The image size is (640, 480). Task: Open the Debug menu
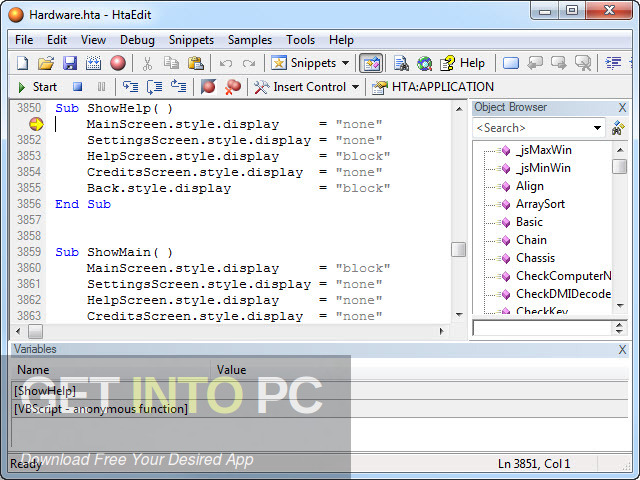[x=137, y=40]
